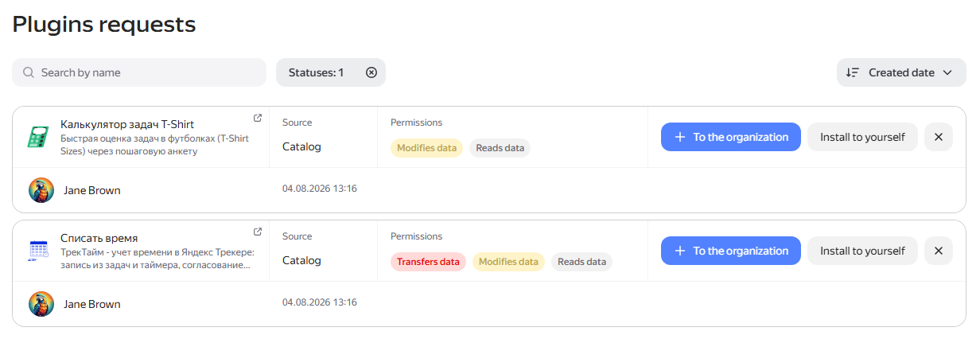Install Списать время to the organization
The image size is (980, 339).
[731, 251]
